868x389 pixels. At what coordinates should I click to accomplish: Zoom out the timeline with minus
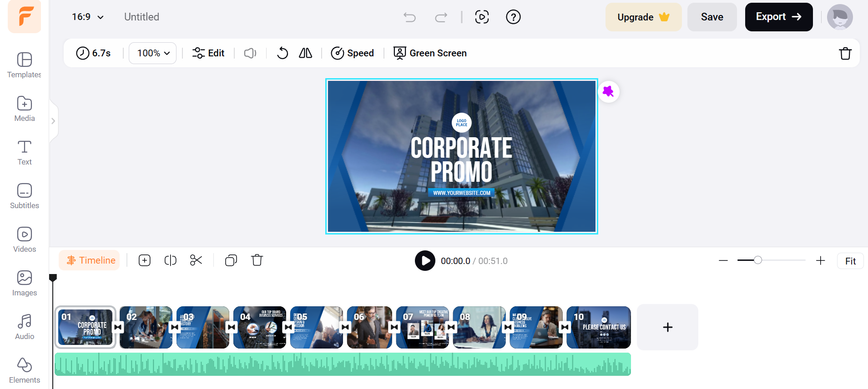pos(723,261)
